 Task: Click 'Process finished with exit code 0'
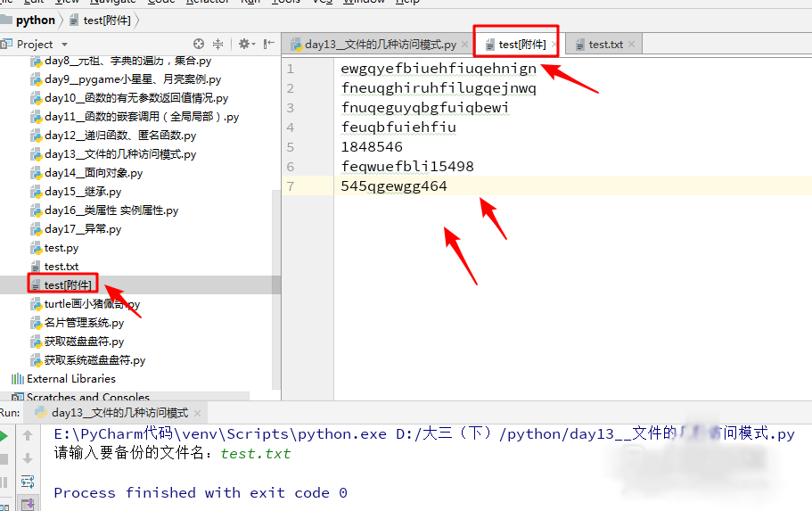[201, 493]
